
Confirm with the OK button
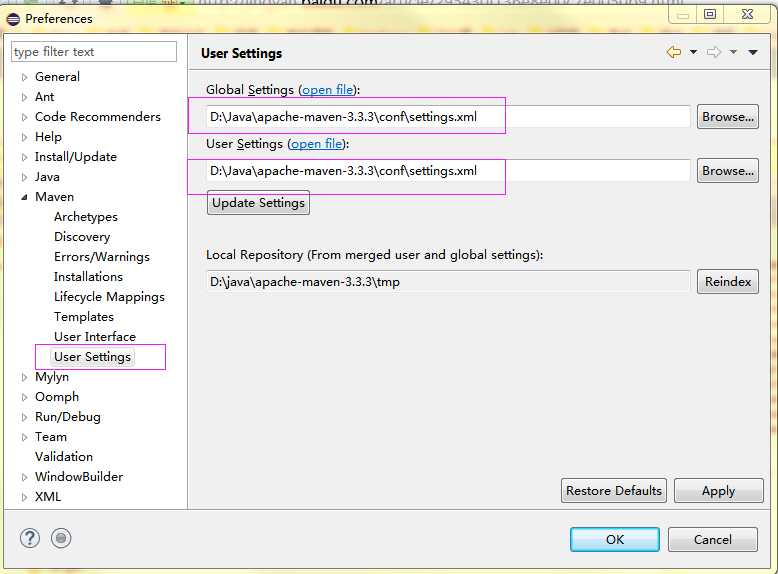[x=615, y=539]
